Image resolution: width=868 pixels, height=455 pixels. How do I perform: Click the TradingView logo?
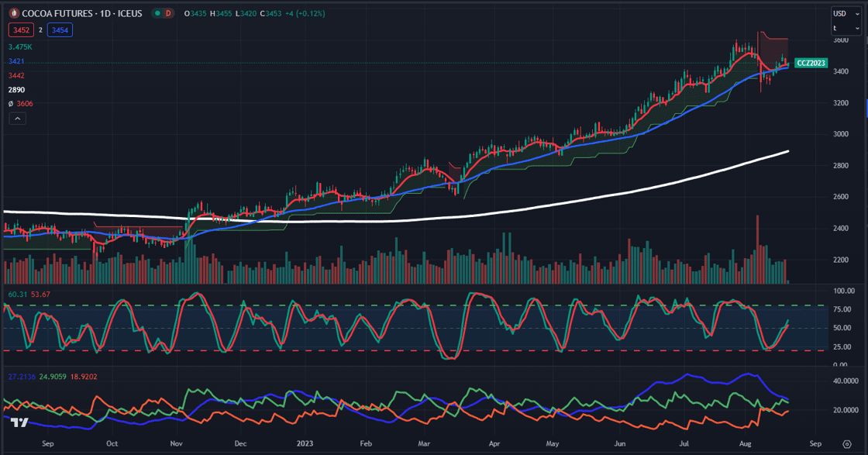coord(19,422)
